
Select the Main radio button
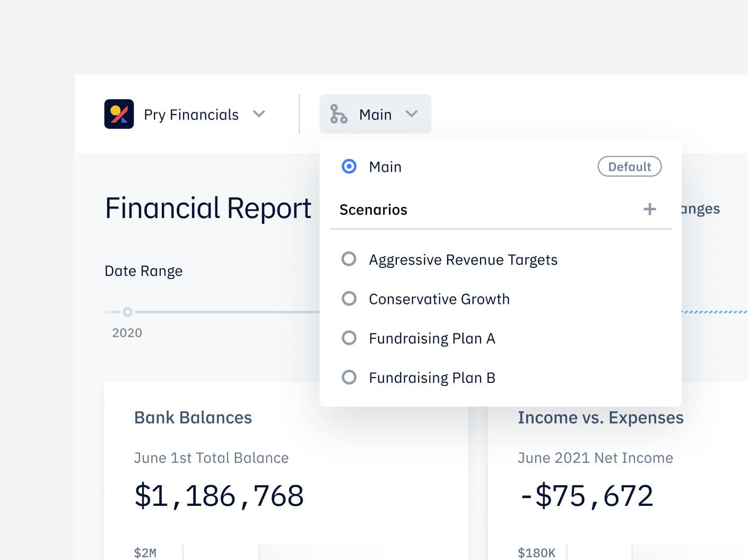coord(349,167)
